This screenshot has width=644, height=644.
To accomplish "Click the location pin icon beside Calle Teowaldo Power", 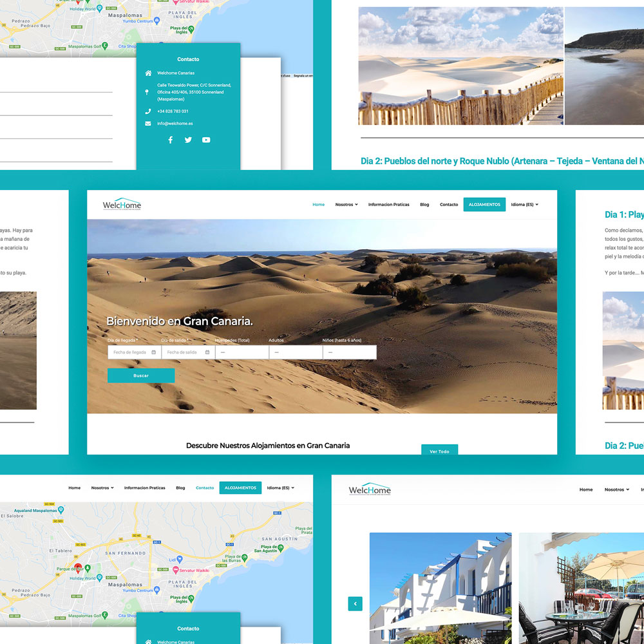I will 147,92.
